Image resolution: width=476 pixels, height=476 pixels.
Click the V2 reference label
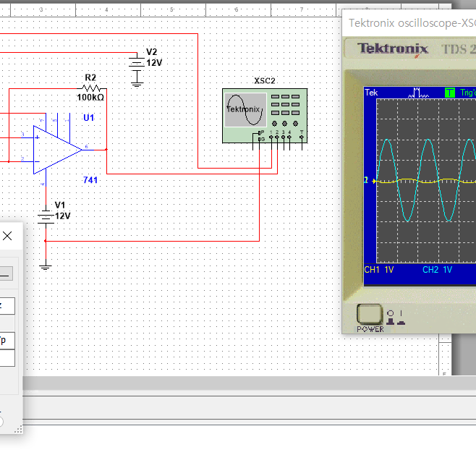pyautogui.click(x=151, y=52)
